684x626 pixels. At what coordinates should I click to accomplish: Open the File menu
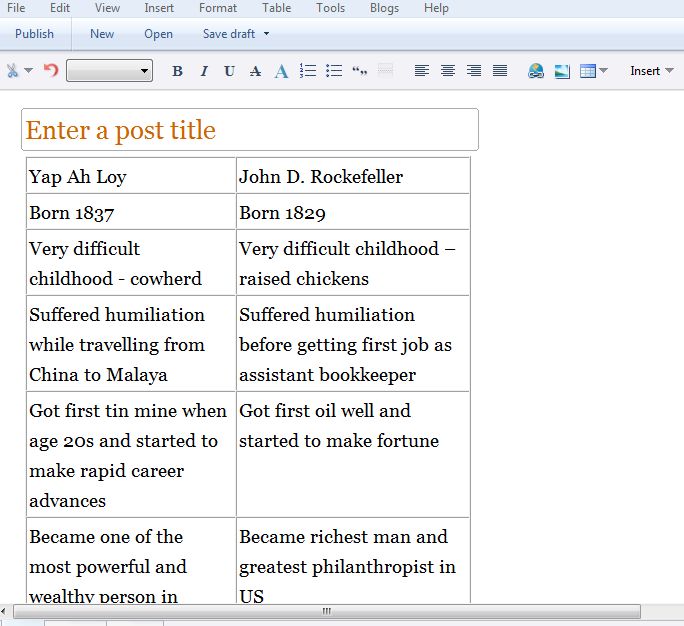tap(16, 8)
